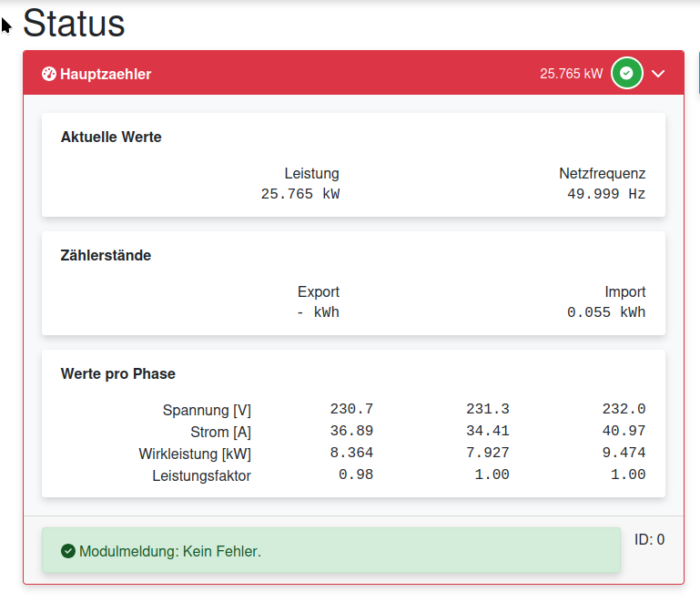Select the Aktuelle Werte section heading

pyautogui.click(x=111, y=138)
